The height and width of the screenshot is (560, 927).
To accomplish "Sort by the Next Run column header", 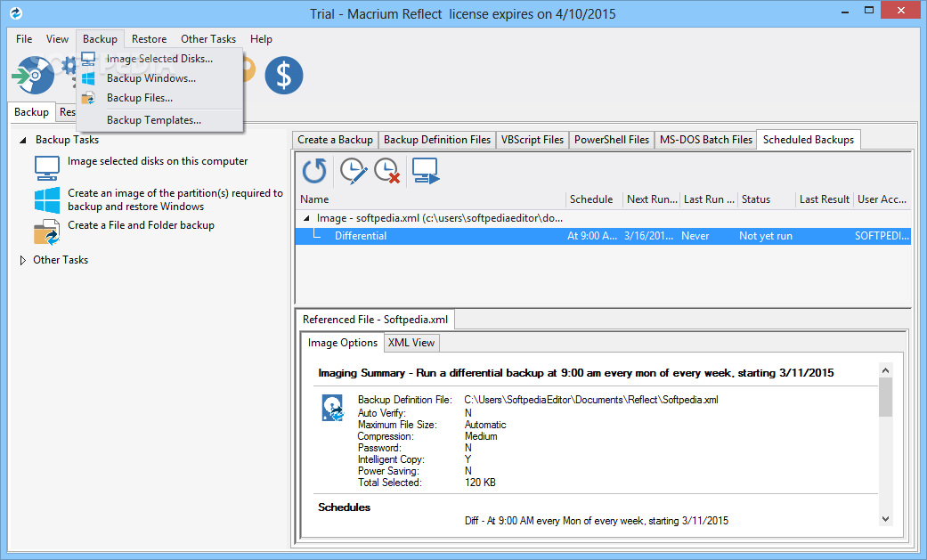I will 652,199.
